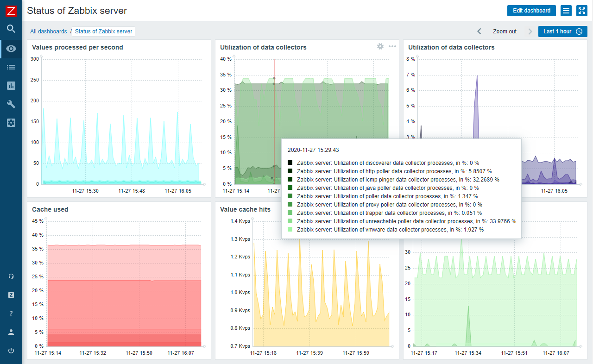Image resolution: width=593 pixels, height=364 pixels.
Task: Open the dashboard hamburger menu top right
Action: point(566,10)
